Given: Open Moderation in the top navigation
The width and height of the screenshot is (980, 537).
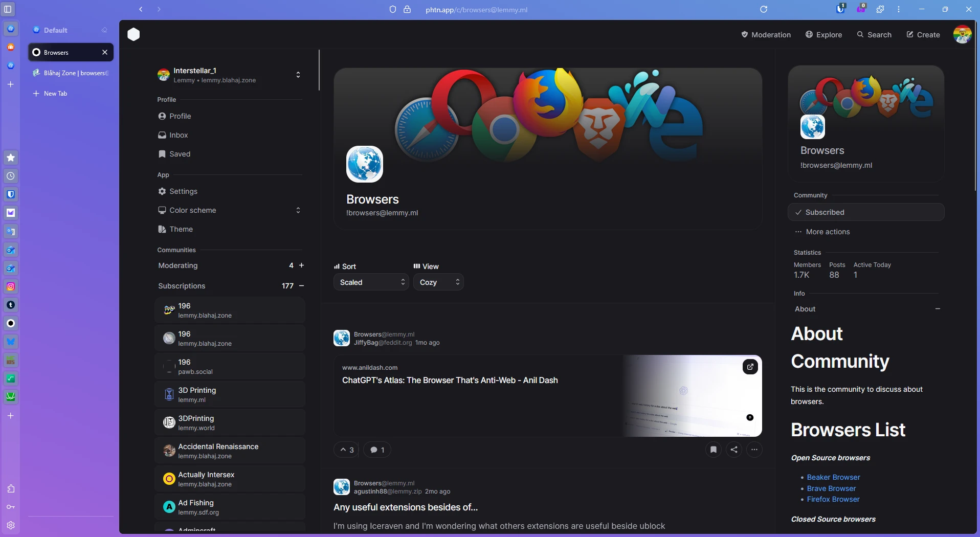Looking at the screenshot, I should click(766, 35).
